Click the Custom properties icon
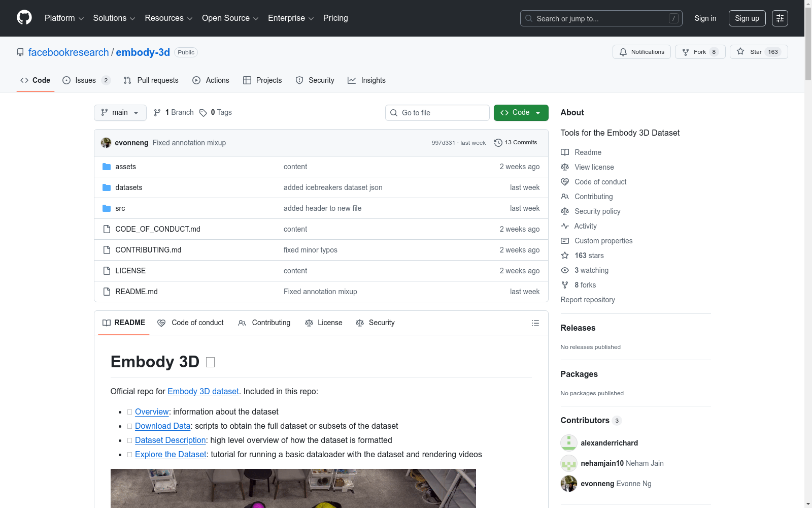 click(x=565, y=241)
